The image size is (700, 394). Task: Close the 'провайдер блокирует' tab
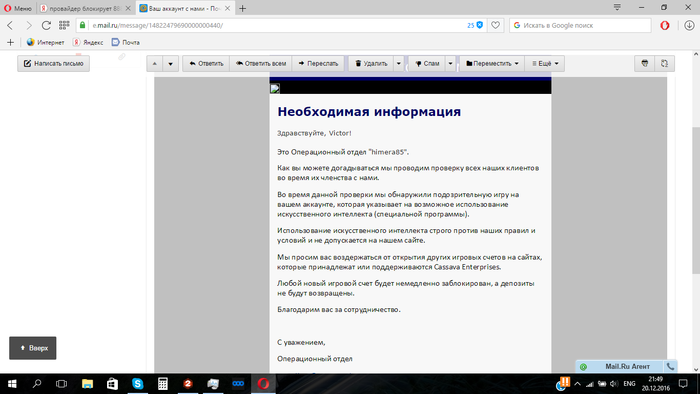tap(128, 8)
